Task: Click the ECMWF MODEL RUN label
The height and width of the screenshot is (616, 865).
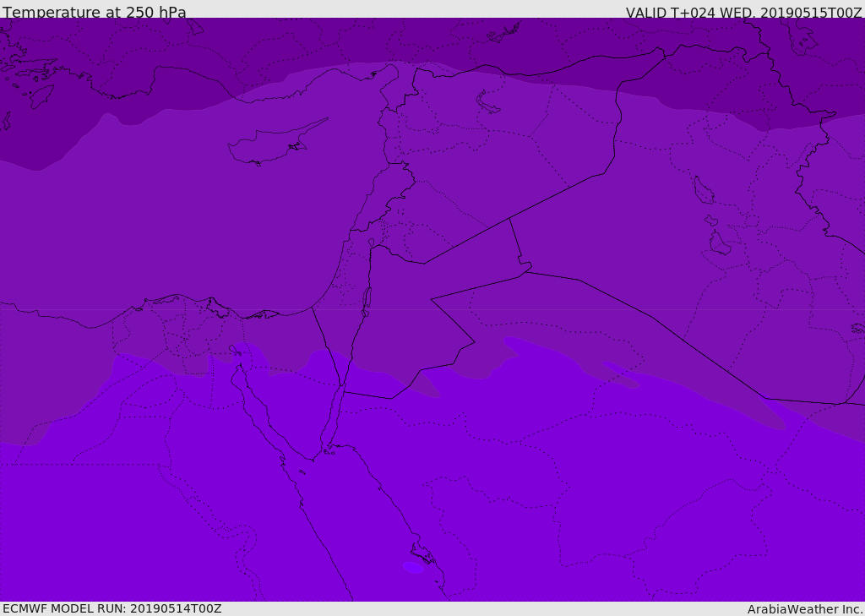Action: 112,608
